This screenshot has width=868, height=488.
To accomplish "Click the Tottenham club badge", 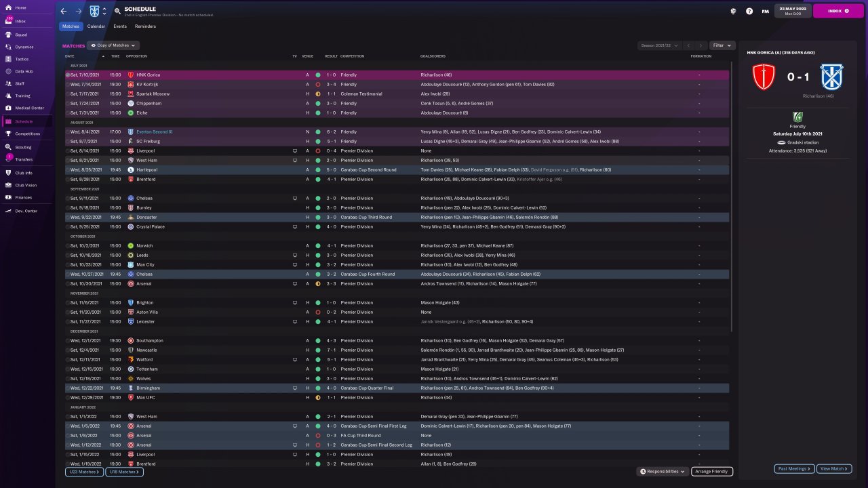I will click(130, 369).
